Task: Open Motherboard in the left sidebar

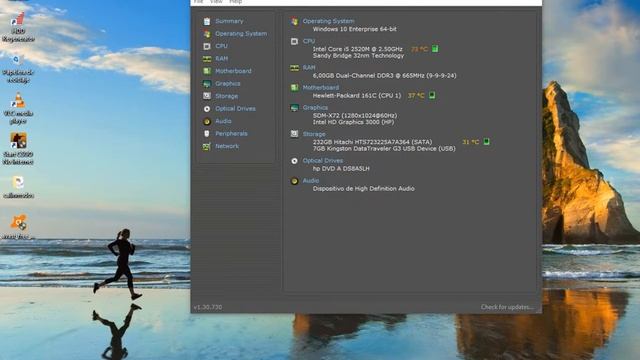Action: click(x=233, y=71)
